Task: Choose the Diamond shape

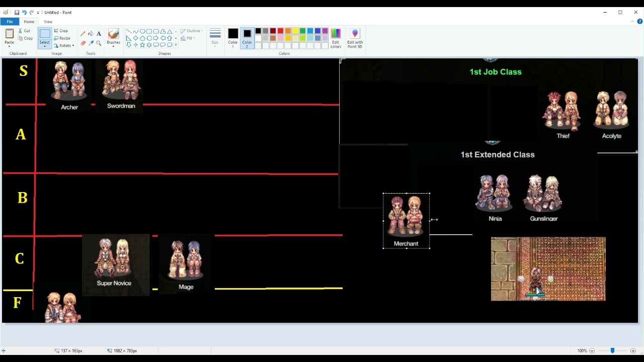Action: [x=135, y=38]
